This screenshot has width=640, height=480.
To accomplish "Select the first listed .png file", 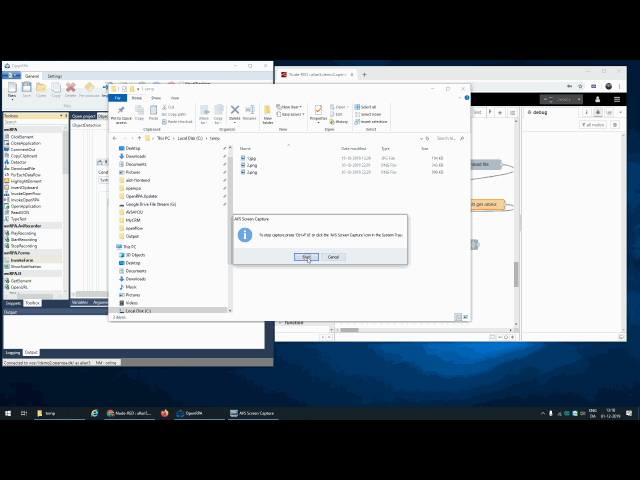I will pos(249,165).
